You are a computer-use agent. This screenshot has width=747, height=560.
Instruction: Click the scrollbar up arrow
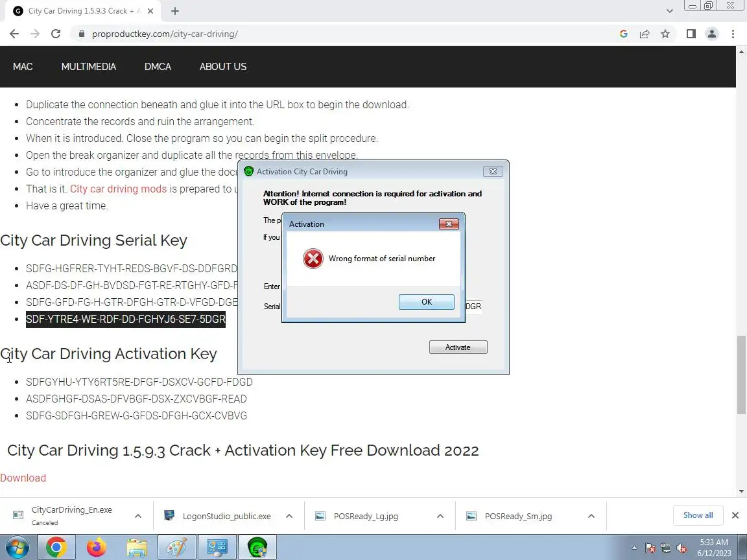741,51
